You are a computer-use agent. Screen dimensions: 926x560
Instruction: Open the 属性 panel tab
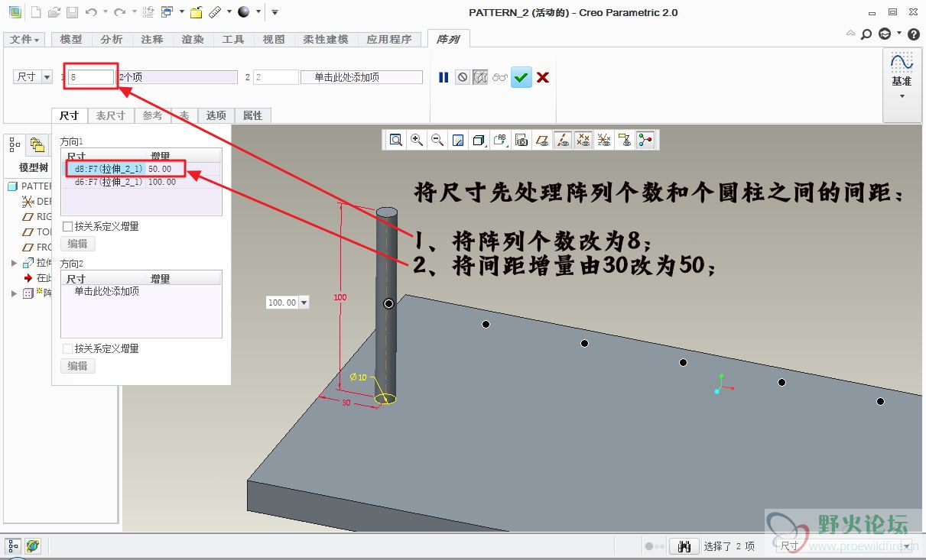252,115
